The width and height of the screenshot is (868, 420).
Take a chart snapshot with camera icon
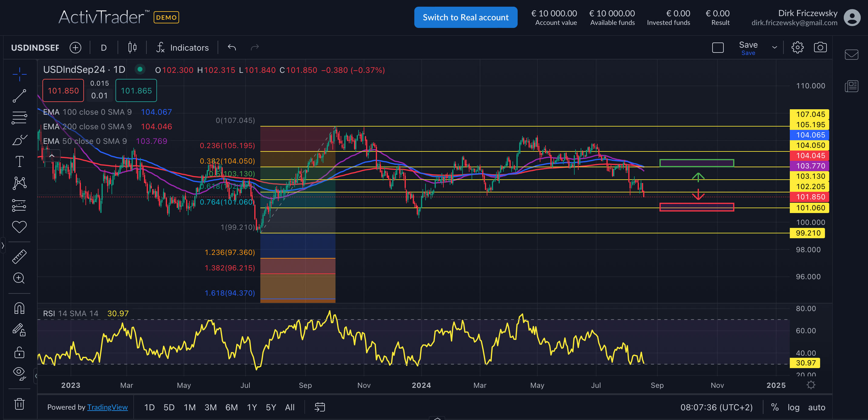coord(820,48)
